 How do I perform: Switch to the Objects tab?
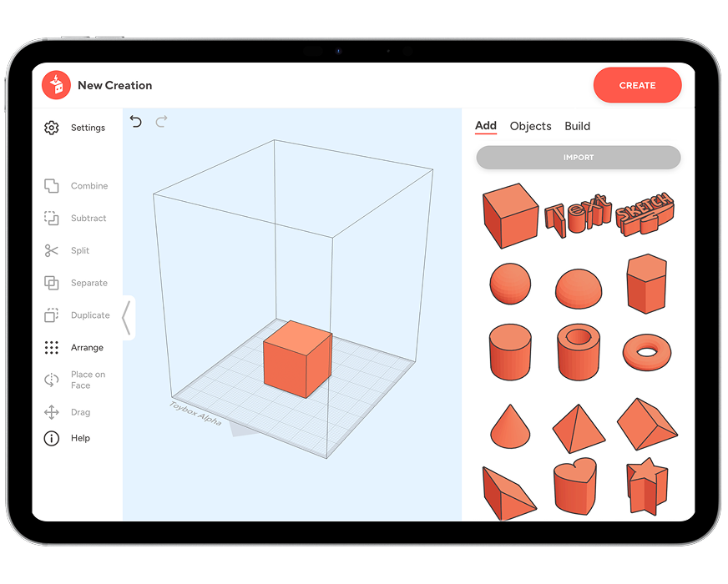tap(530, 126)
